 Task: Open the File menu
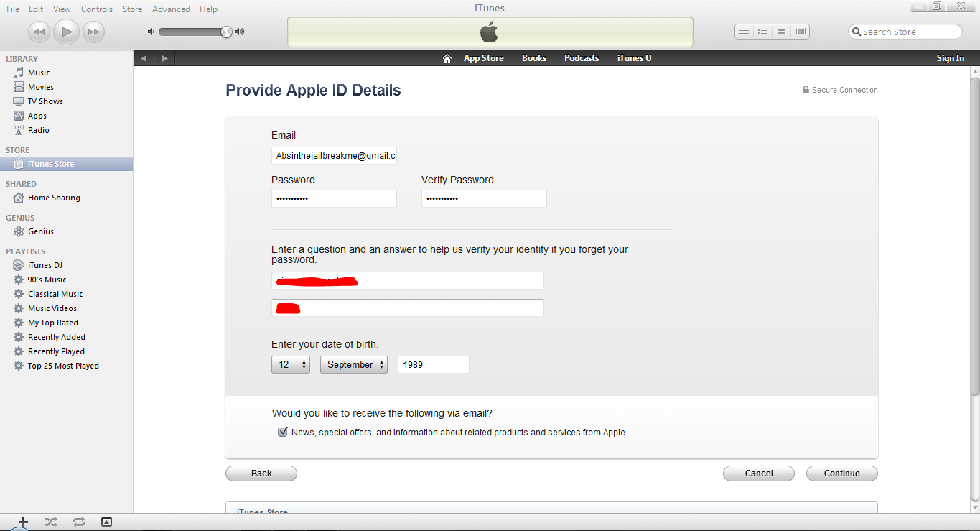(13, 9)
